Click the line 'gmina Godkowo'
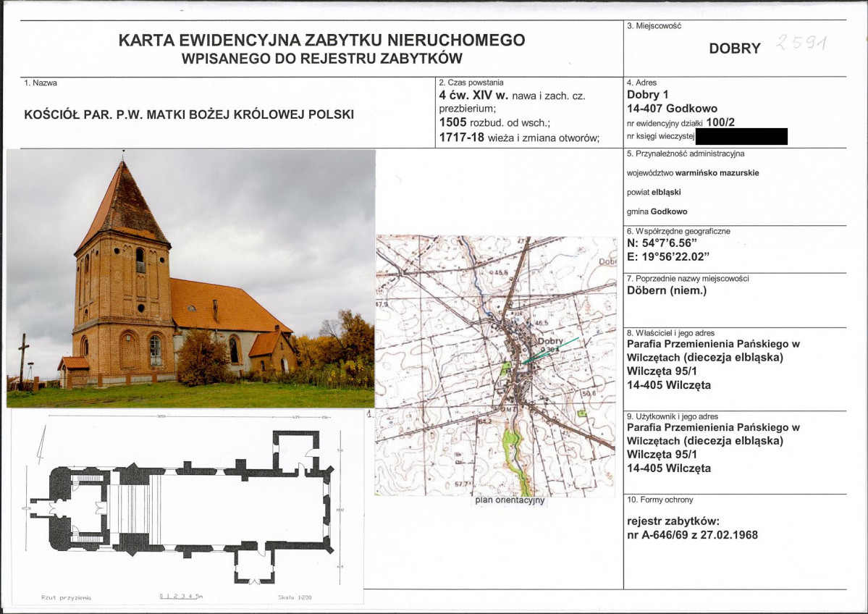Image resolution: width=868 pixels, height=614 pixels. [657, 211]
